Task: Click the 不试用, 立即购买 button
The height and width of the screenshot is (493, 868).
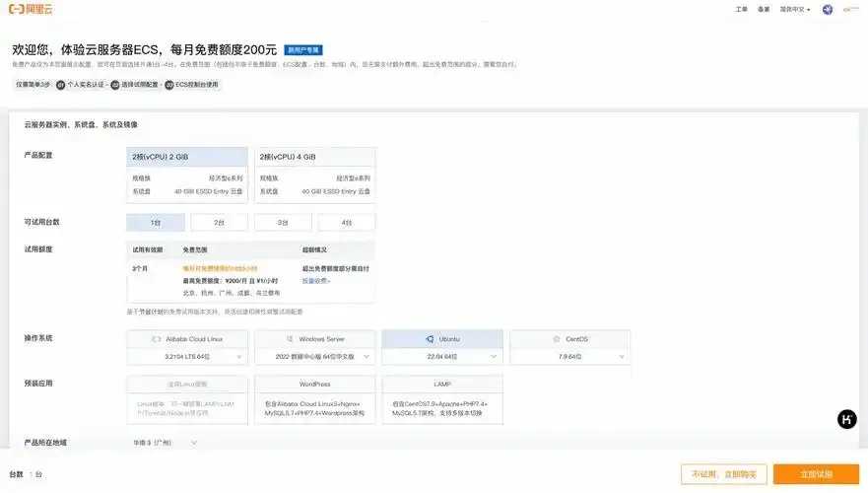Action: [x=724, y=474]
